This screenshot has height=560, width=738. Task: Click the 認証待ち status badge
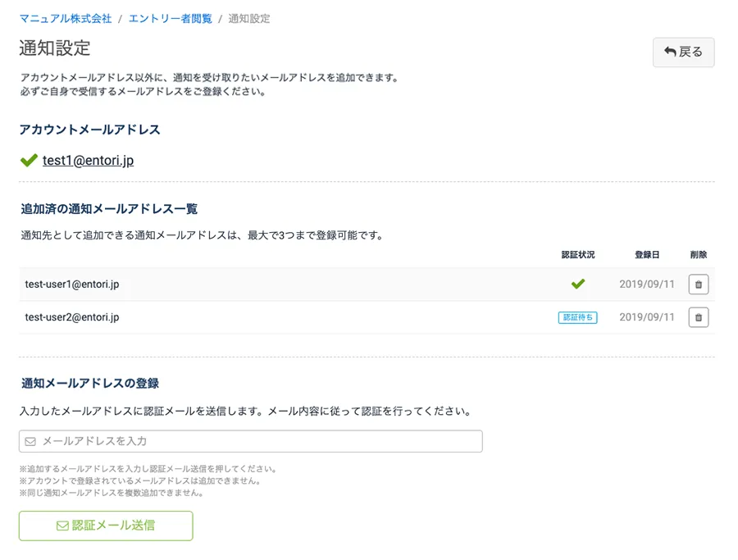tap(577, 317)
